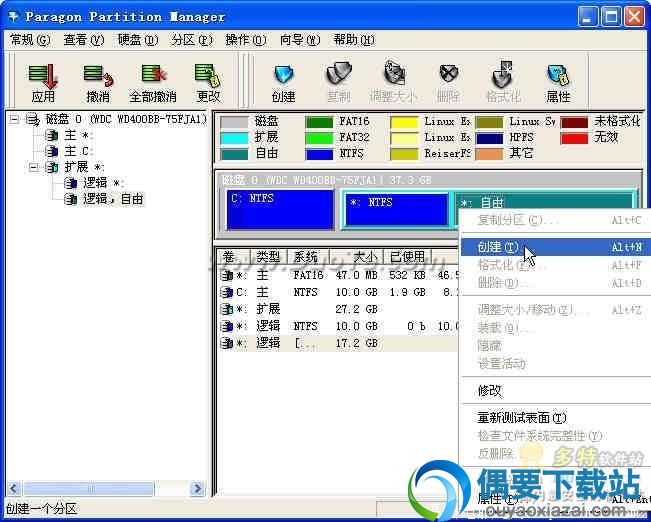Click volume icon of FAT16 47.0 MB row
The image size is (651, 522).
click(x=227, y=275)
